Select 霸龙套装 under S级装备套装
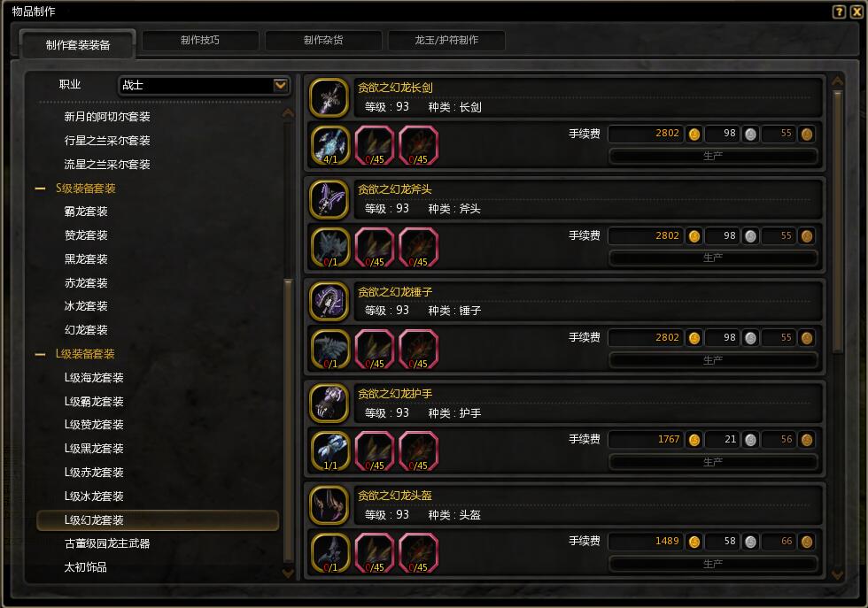 [86, 212]
